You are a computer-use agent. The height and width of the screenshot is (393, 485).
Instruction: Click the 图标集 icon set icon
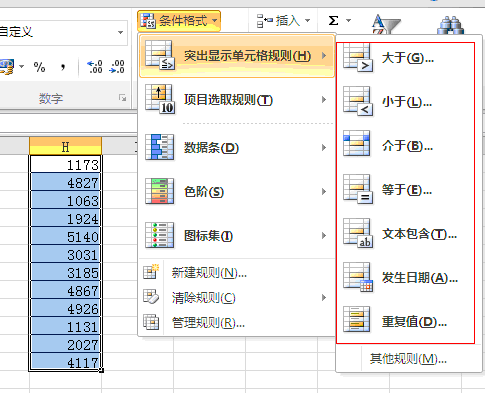160,235
